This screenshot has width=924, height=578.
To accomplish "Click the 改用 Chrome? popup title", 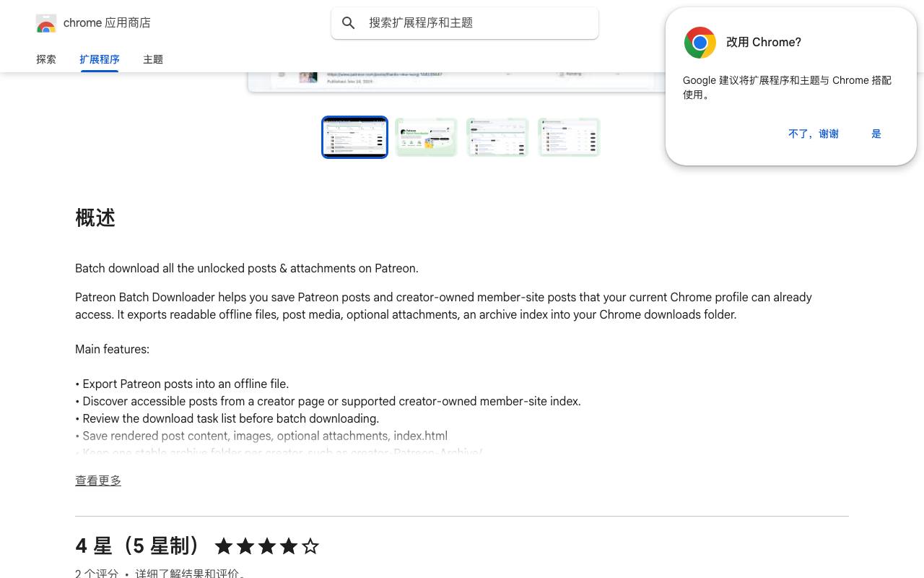I will click(x=764, y=43).
